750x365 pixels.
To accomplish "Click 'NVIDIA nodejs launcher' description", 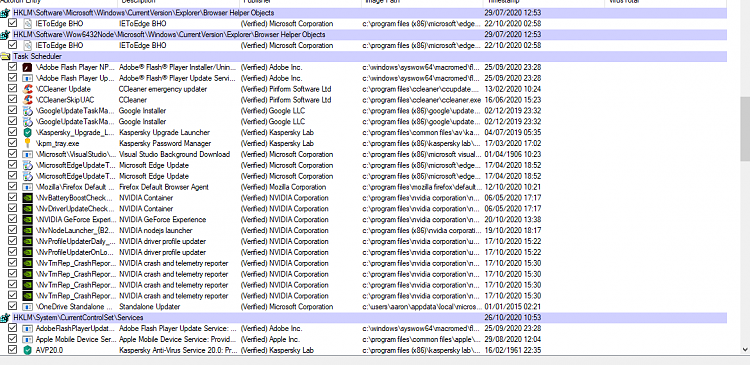I will click(156, 231).
